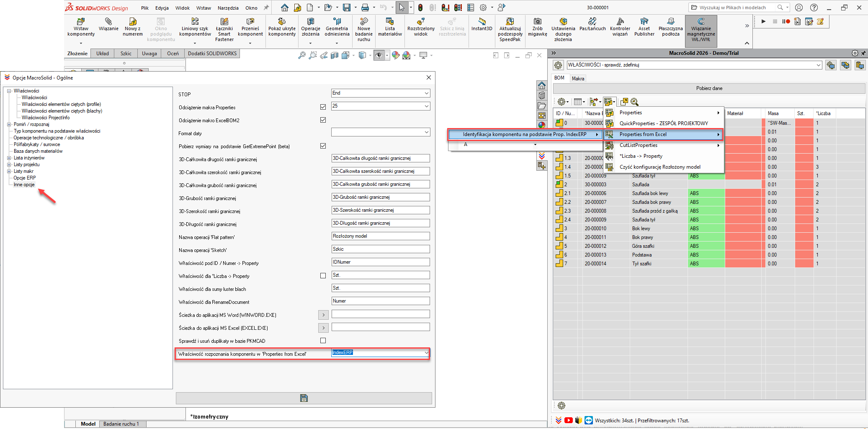Click the Pobierz dane button
This screenshot has width=868, height=429.
pyautogui.click(x=709, y=88)
